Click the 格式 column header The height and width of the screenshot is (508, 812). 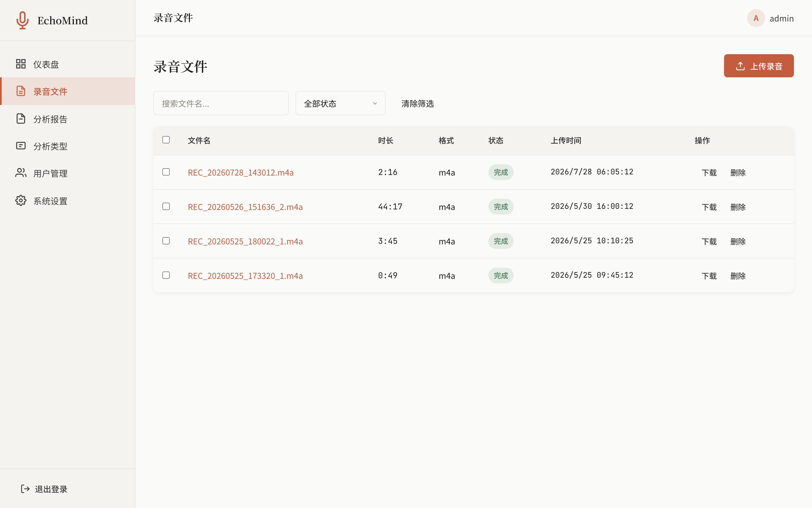tap(446, 141)
